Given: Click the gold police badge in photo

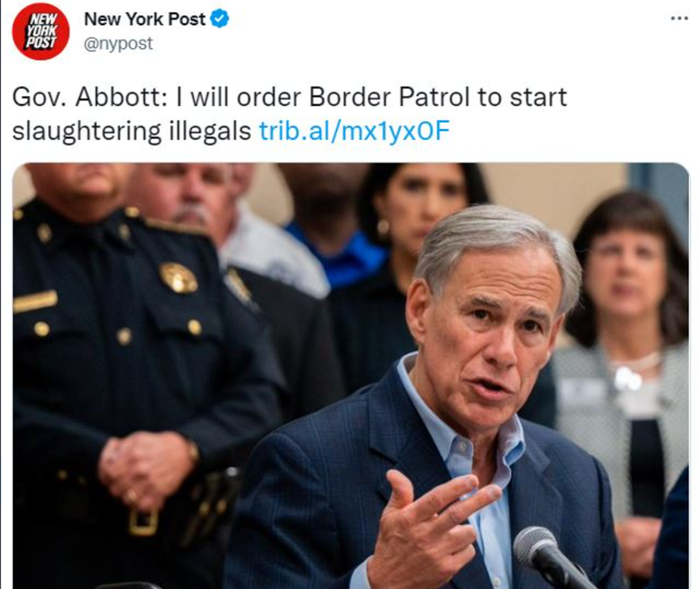Looking at the screenshot, I should (x=179, y=278).
